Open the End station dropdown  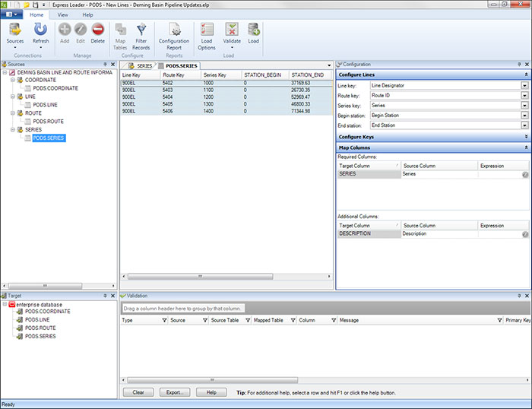click(x=525, y=125)
